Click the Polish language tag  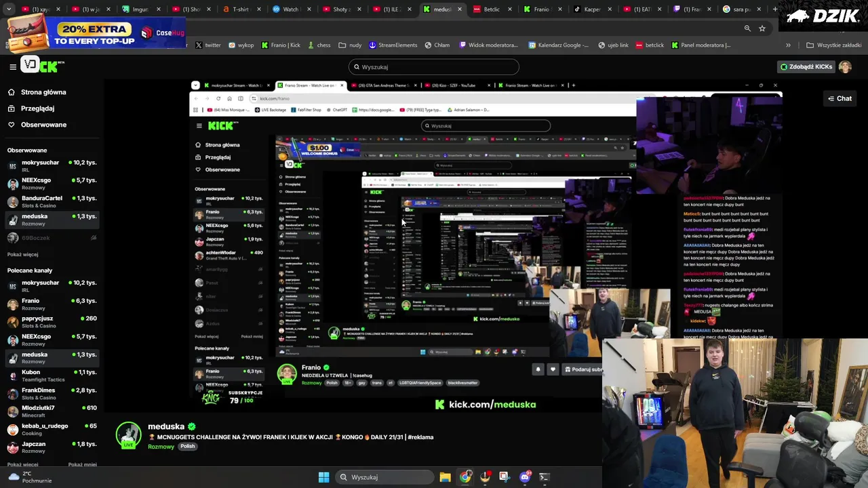coord(188,447)
